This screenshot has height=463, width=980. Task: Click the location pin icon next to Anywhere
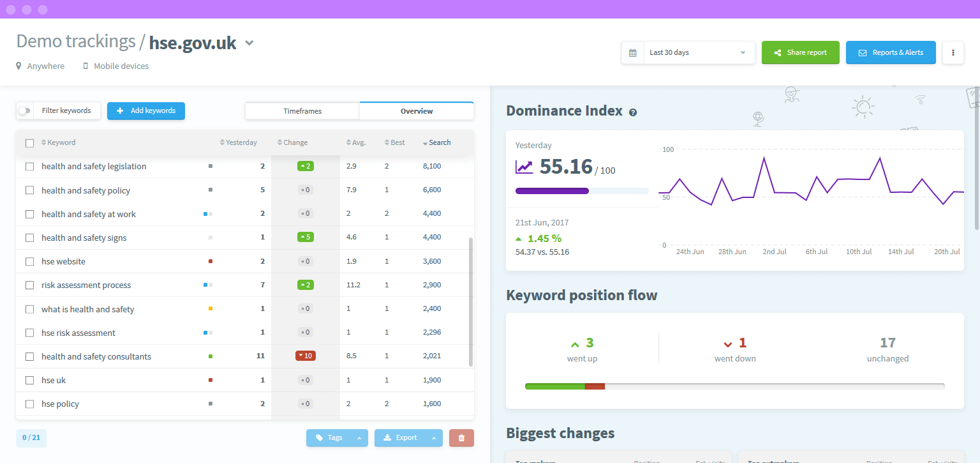click(19, 66)
